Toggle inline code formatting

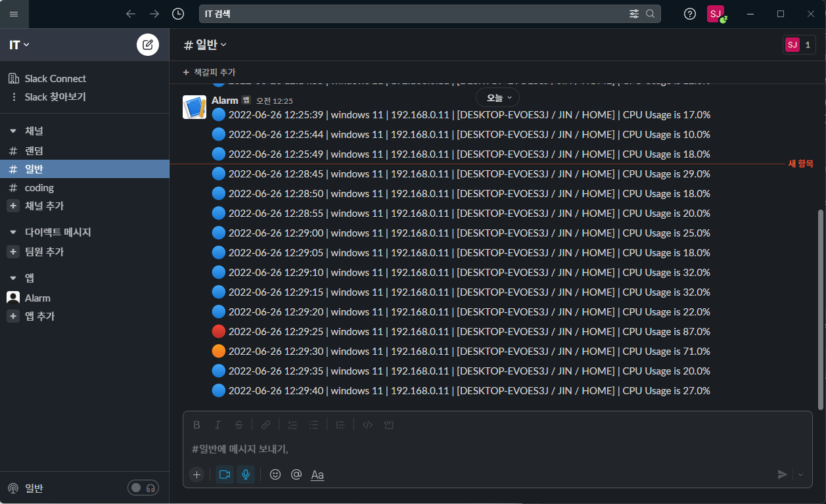[x=367, y=424]
